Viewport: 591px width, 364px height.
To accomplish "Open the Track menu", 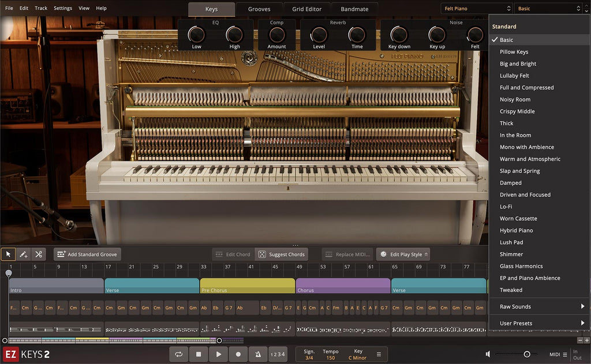I will click(41, 8).
